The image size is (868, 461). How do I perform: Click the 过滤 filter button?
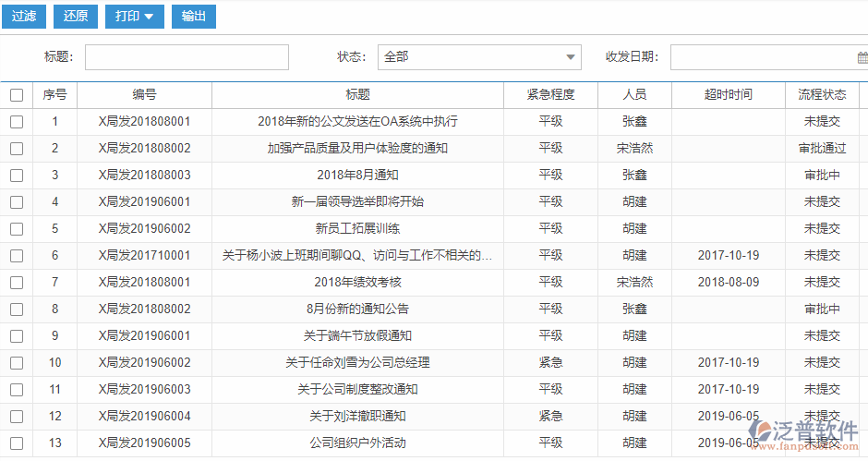pos(24,17)
